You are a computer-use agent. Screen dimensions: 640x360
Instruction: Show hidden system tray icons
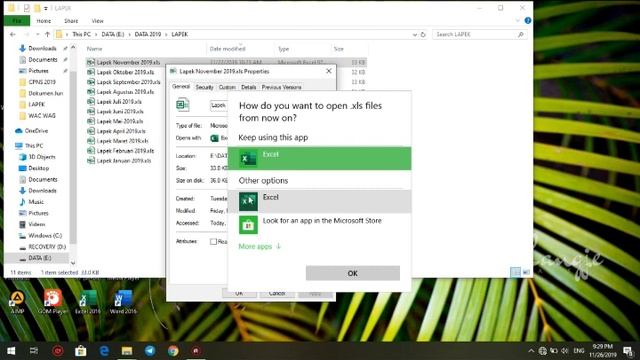click(x=531, y=351)
